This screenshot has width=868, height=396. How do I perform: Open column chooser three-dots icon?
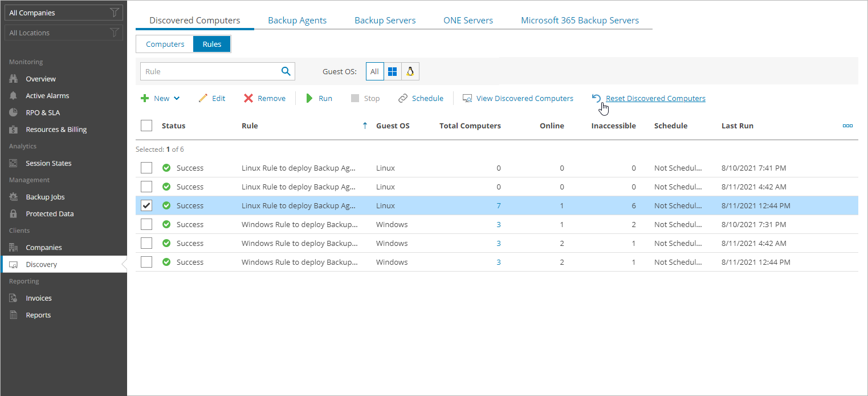[x=847, y=126]
